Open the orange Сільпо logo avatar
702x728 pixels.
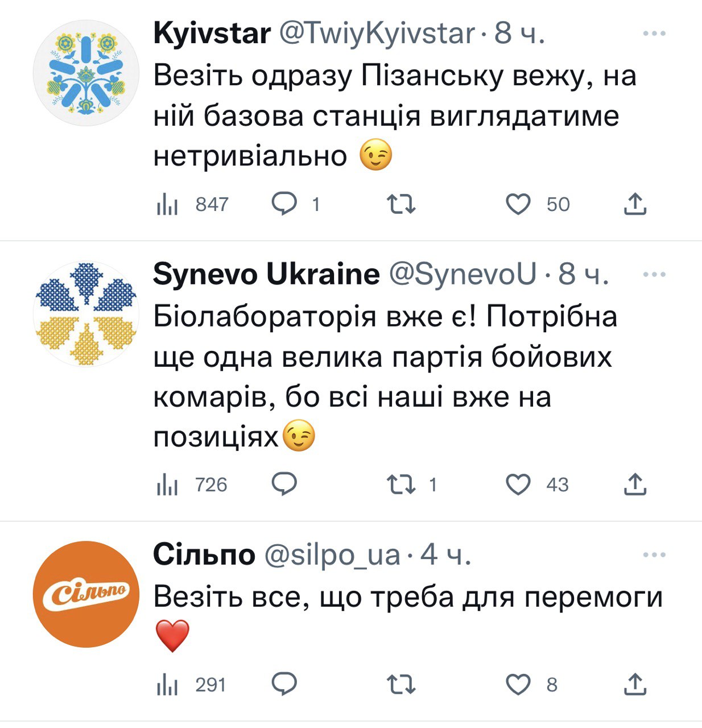click(x=86, y=594)
